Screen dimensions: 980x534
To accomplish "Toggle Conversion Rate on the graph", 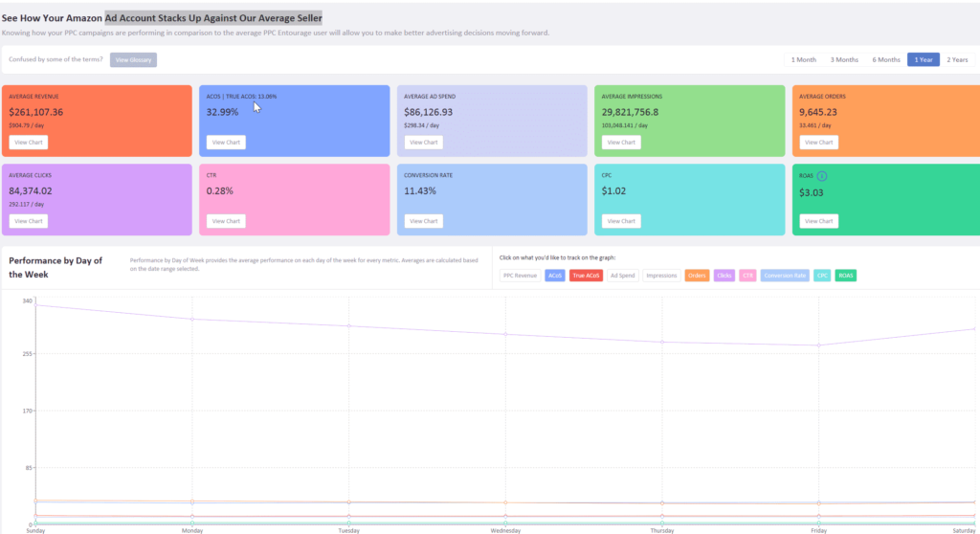I will (x=785, y=276).
